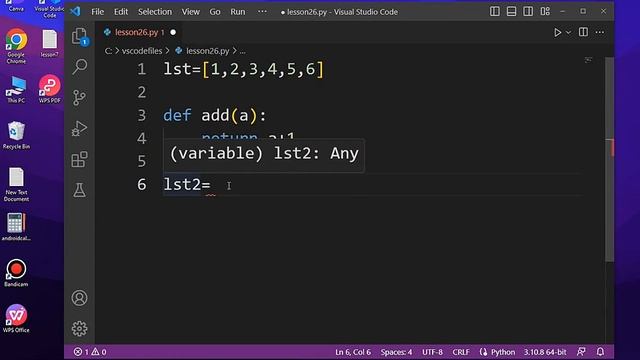Screen dimensions: 640x360
Task: Click the lst list definition on line 1
Action: click(x=243, y=69)
